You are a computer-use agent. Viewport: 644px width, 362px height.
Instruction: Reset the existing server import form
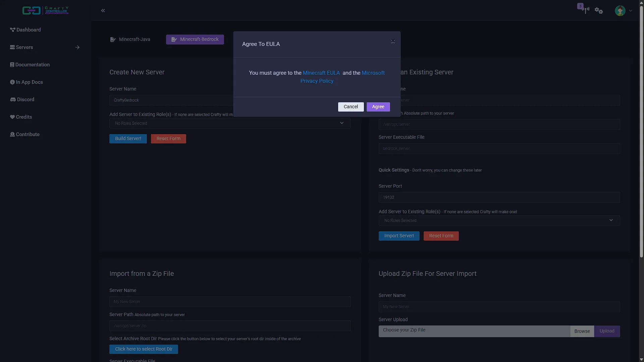click(441, 236)
